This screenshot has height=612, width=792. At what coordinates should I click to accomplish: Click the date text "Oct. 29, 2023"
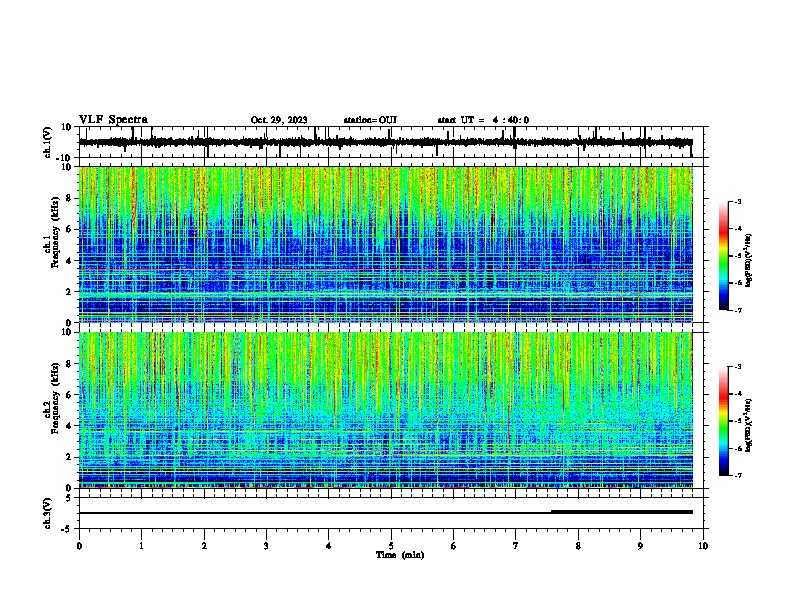[279, 120]
